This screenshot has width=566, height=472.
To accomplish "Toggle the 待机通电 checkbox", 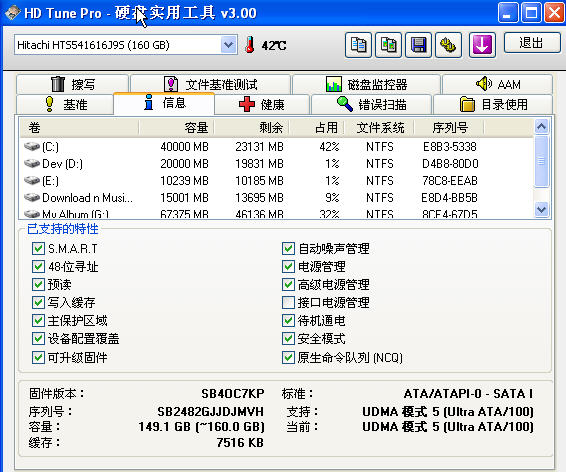I will (288, 320).
